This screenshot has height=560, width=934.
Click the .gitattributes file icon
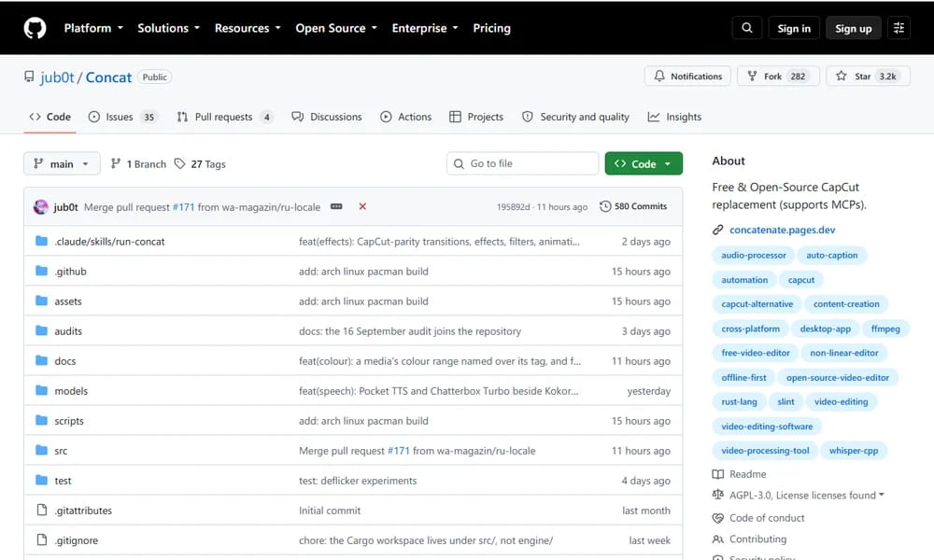tap(42, 510)
